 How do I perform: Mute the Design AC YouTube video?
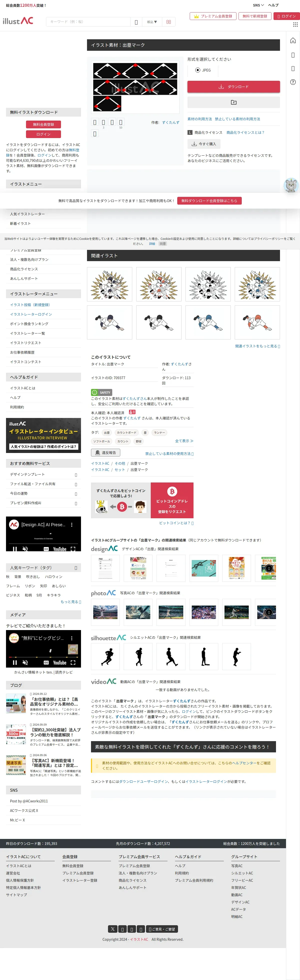pyautogui.click(x=25, y=549)
